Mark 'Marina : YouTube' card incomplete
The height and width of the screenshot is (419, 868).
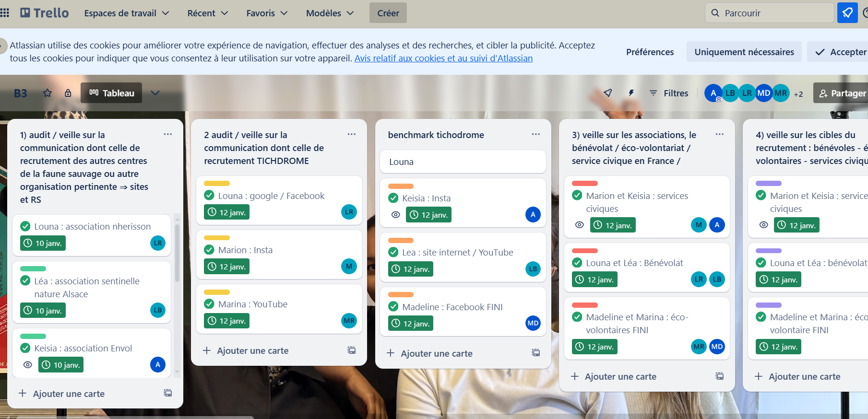click(x=209, y=304)
